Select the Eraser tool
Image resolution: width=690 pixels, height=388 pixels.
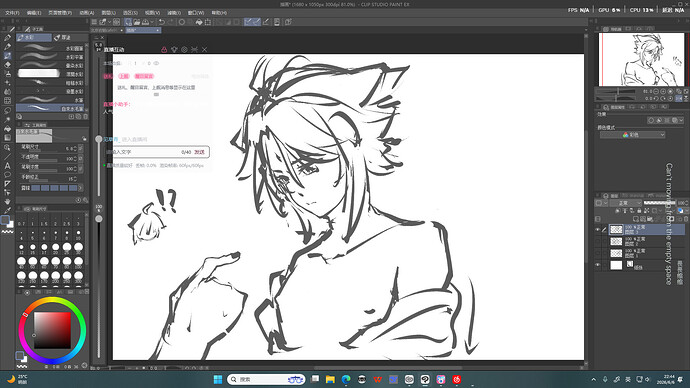tap(7, 65)
